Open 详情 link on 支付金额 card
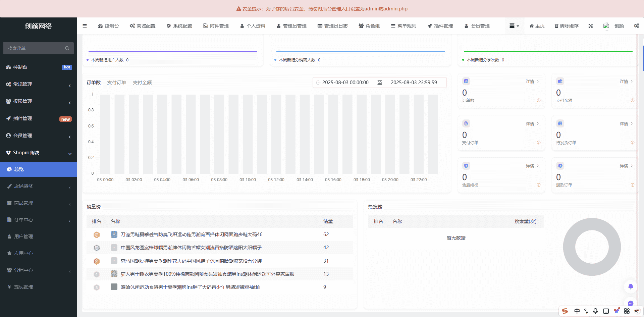The image size is (644, 317). coord(626,82)
